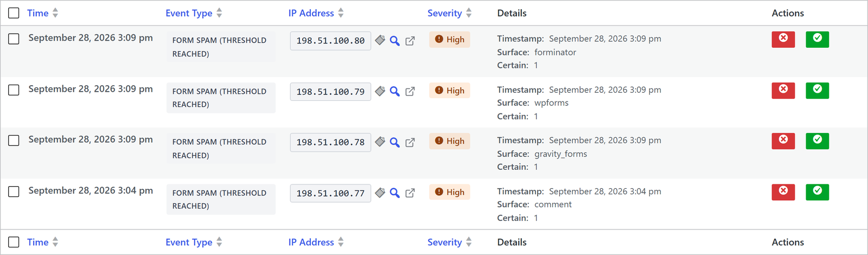This screenshot has width=868, height=255.
Task: Search for IP 198.51.100.77 using magnifier
Action: [395, 193]
